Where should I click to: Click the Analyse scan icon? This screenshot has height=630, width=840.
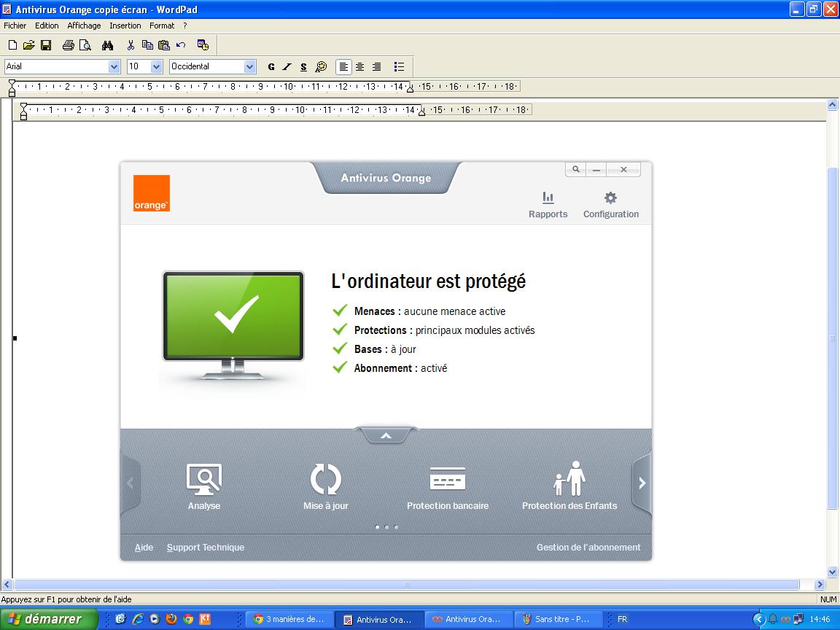coord(204,480)
